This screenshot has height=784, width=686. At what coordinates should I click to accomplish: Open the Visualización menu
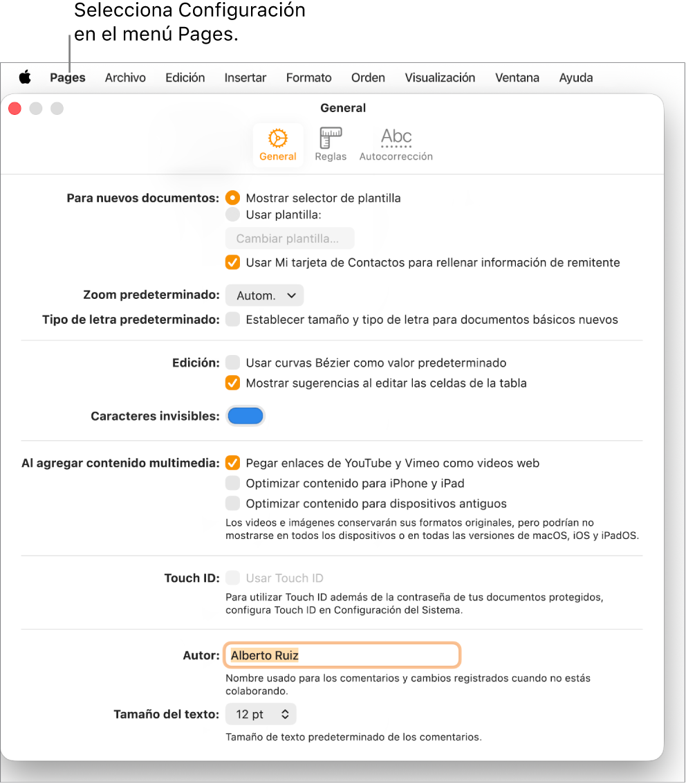(440, 78)
